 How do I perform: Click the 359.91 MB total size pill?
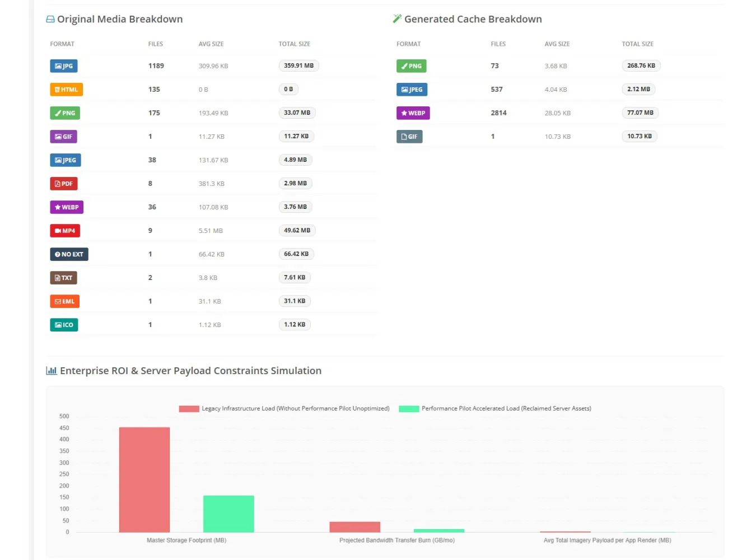click(x=298, y=66)
